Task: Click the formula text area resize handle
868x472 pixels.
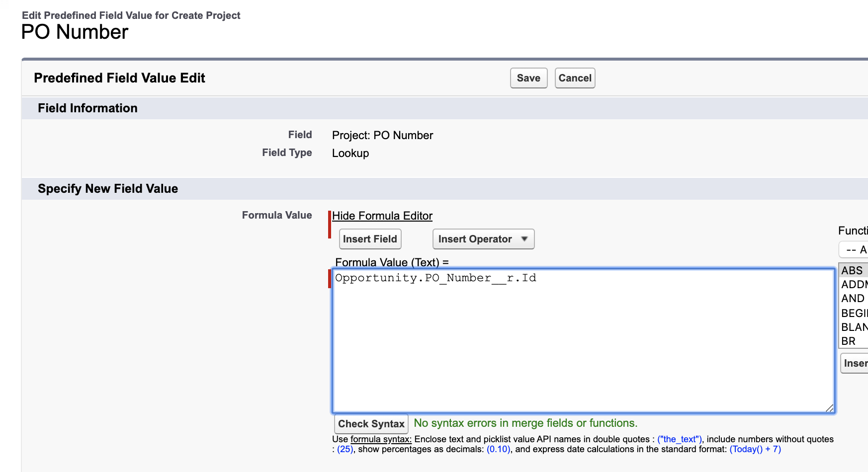Action: [x=829, y=408]
